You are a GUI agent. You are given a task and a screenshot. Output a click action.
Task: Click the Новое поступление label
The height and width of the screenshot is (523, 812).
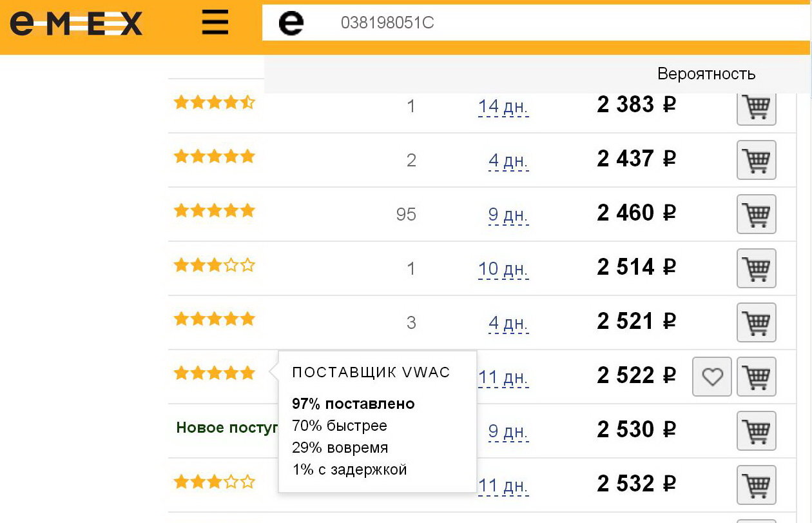pyautogui.click(x=227, y=428)
